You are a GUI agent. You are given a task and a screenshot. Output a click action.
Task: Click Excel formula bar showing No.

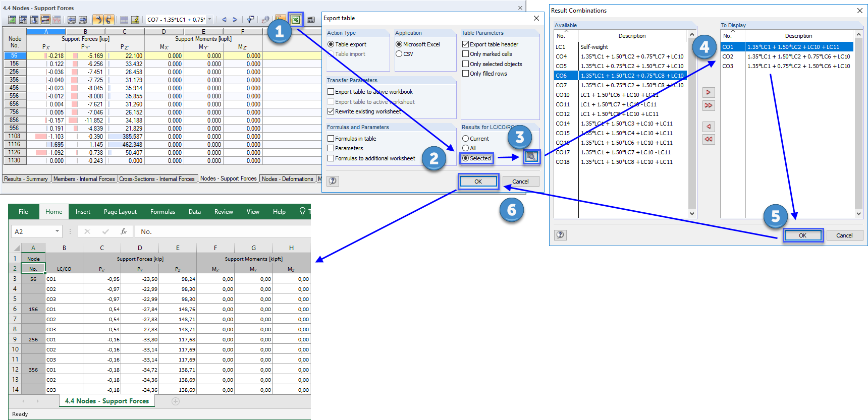pyautogui.click(x=224, y=231)
